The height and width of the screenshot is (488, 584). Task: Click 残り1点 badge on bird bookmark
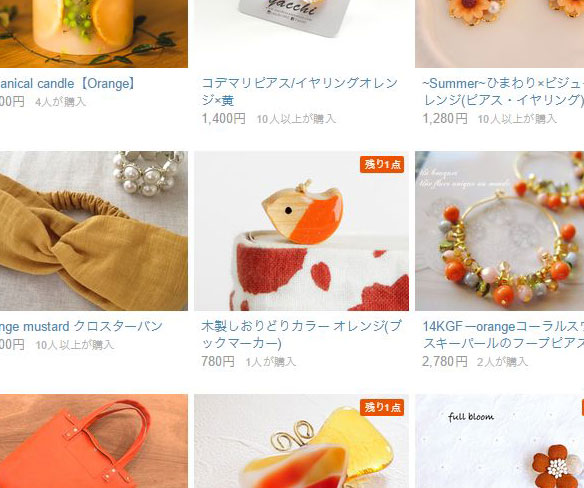pyautogui.click(x=382, y=164)
